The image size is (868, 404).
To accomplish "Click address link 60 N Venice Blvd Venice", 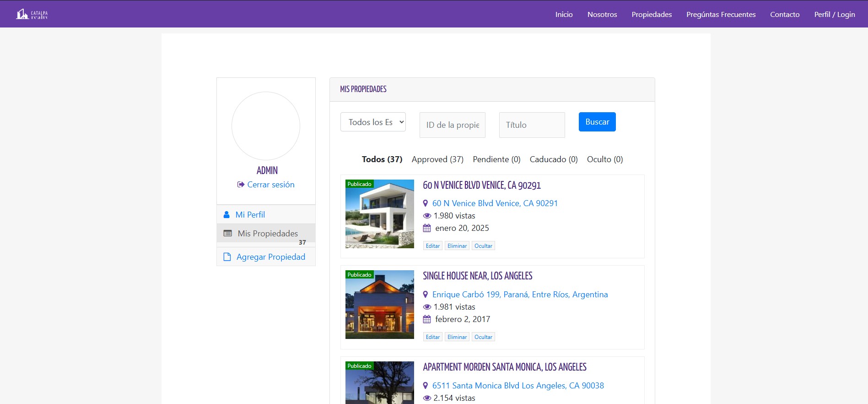I will click(x=495, y=203).
